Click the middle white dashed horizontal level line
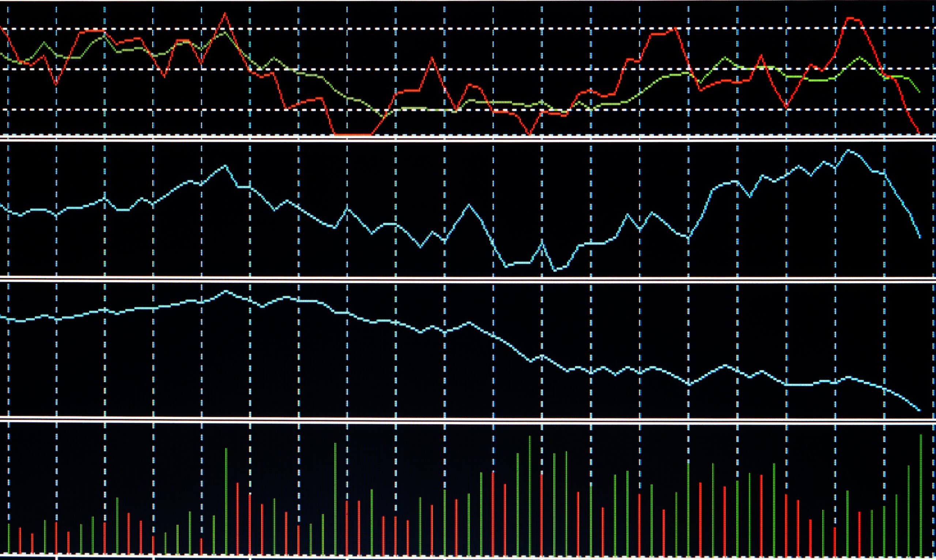 tap(377, 69)
